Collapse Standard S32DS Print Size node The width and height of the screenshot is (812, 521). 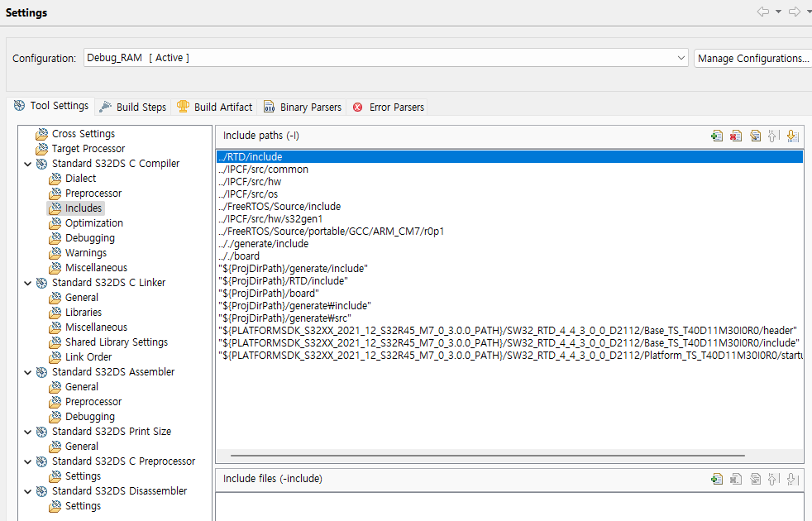[x=28, y=432]
